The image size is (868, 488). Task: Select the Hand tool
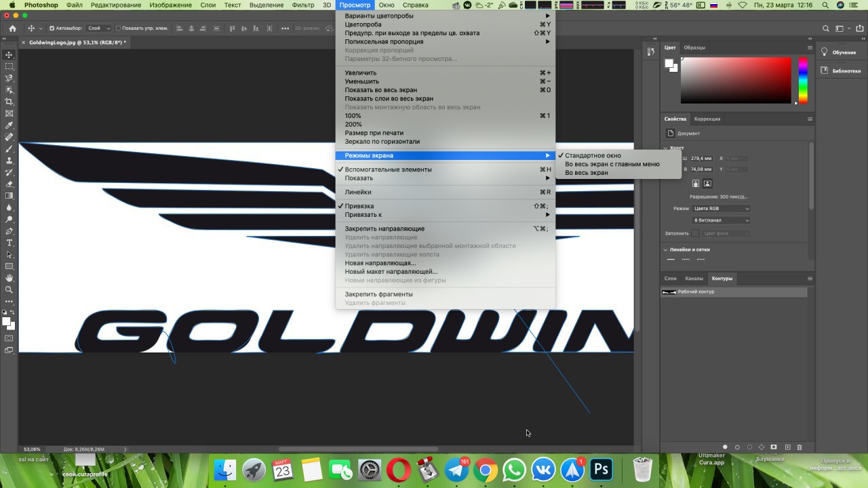pos(9,278)
